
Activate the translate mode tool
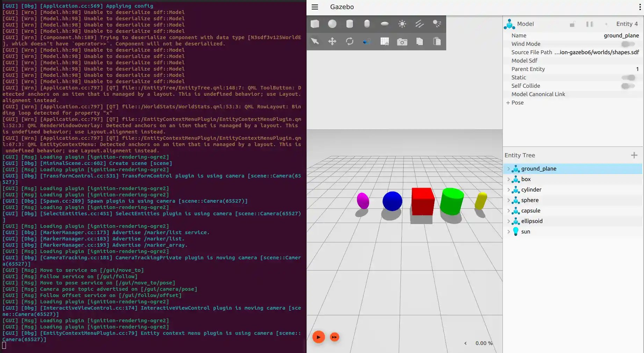point(332,42)
